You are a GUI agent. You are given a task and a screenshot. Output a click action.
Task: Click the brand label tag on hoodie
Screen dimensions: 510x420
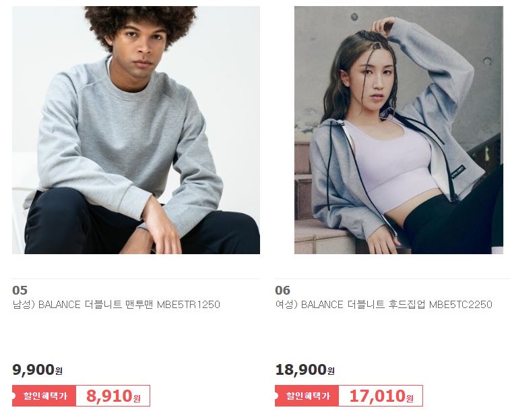point(458,173)
